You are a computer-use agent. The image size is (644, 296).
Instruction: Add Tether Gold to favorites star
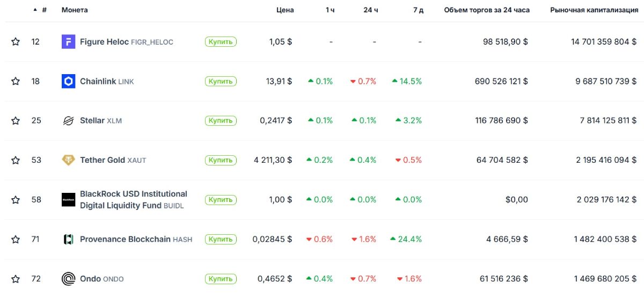pos(16,160)
